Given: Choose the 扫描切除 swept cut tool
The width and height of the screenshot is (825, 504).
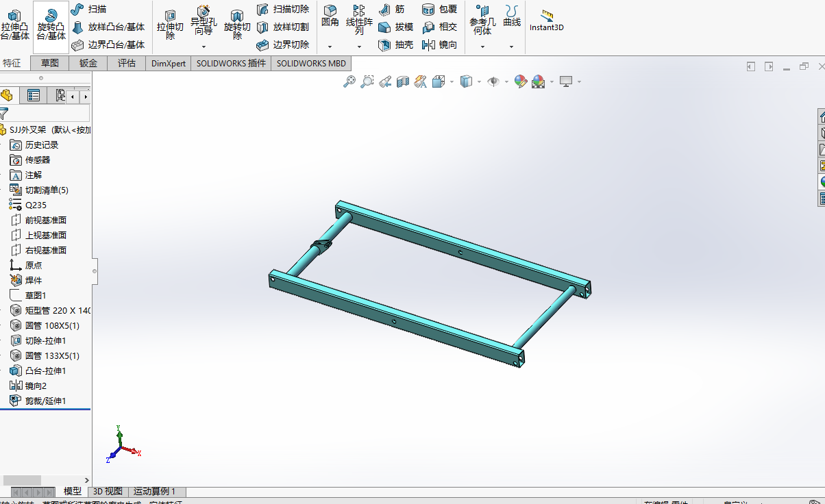Looking at the screenshot, I should point(282,9).
